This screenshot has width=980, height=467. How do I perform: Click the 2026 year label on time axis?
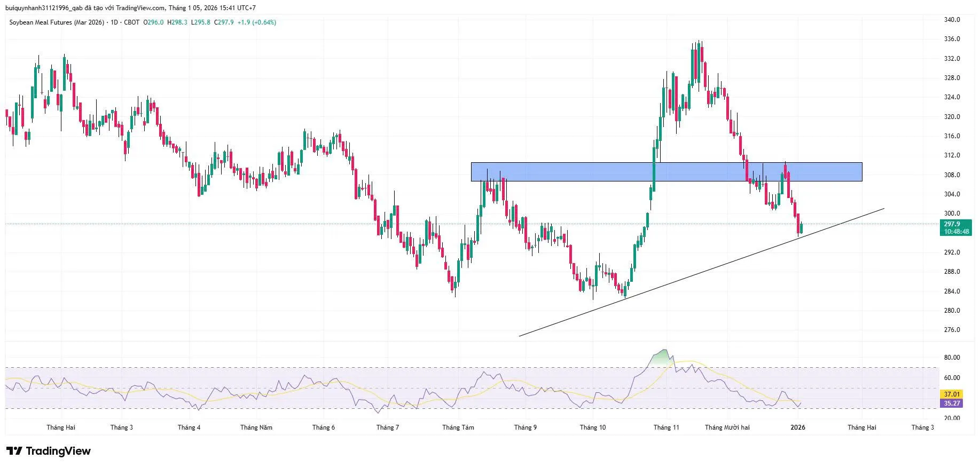(x=797, y=428)
